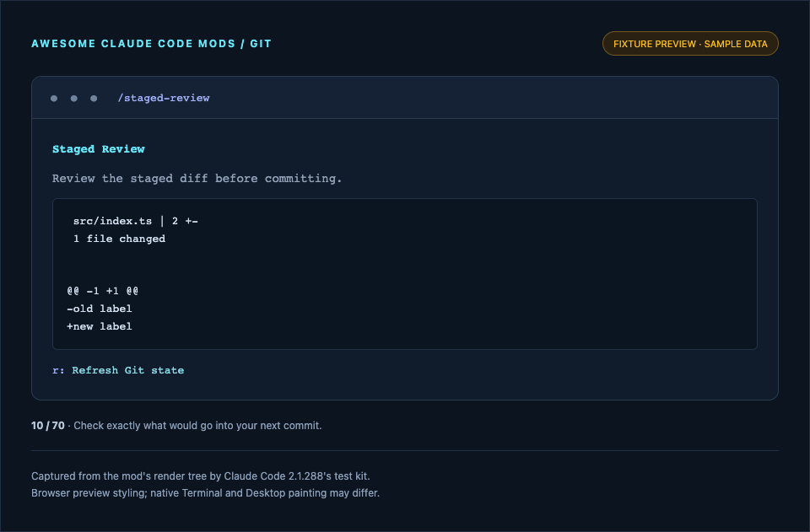
Task: Click the first window dot in terminal header
Action: click(54, 99)
